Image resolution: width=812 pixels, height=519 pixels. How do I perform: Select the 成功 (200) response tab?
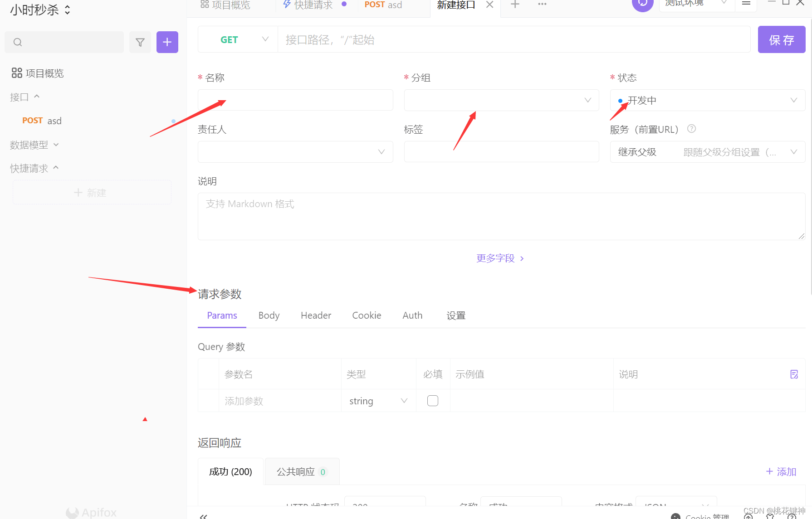point(230,472)
